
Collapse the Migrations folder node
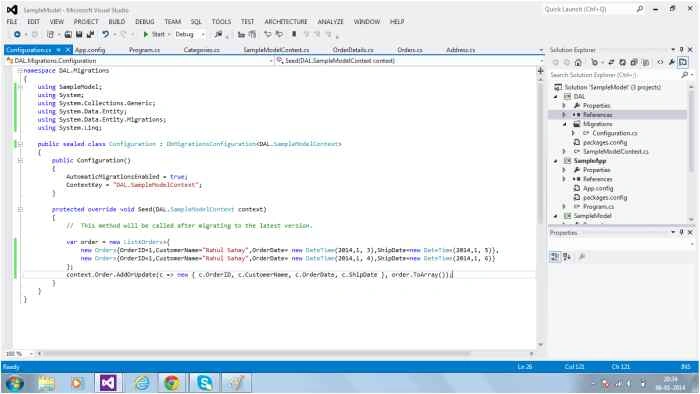tap(564, 124)
